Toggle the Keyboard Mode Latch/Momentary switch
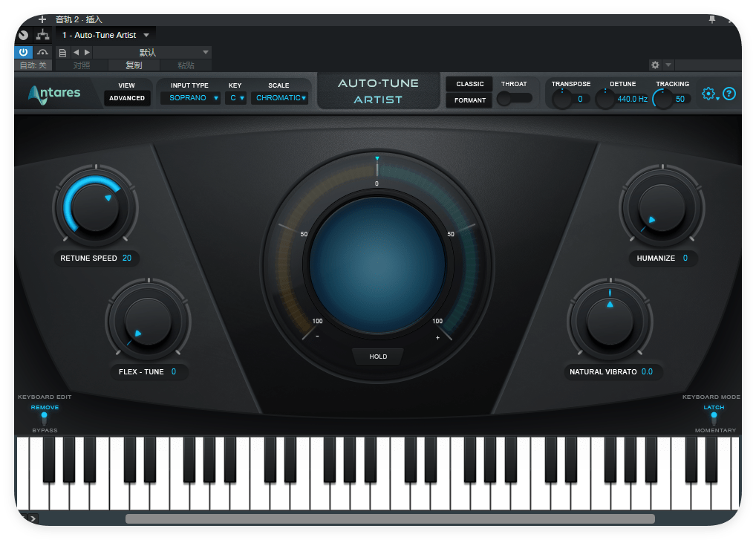The height and width of the screenshot is (540, 756). (714, 418)
